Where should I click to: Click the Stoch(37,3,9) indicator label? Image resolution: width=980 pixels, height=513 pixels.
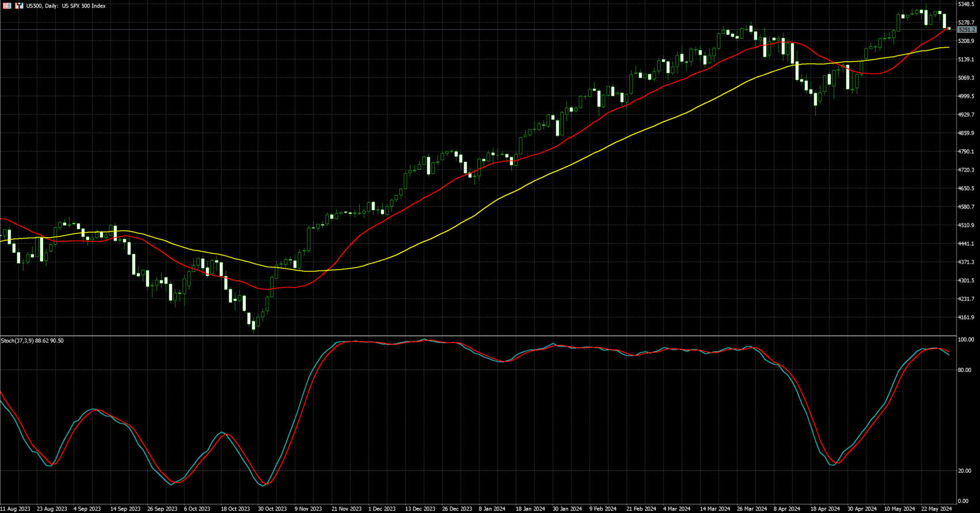(x=32, y=341)
